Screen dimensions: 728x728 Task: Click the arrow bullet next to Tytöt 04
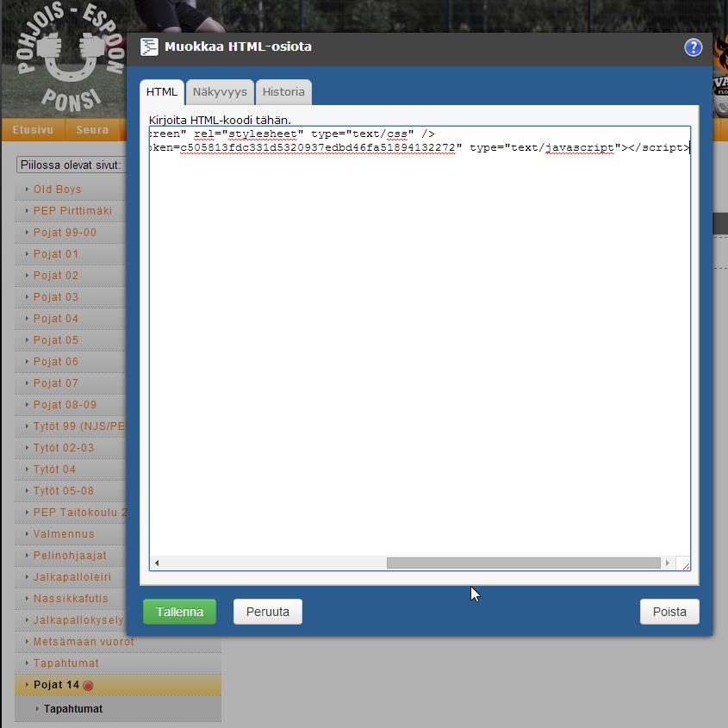[x=27, y=470]
